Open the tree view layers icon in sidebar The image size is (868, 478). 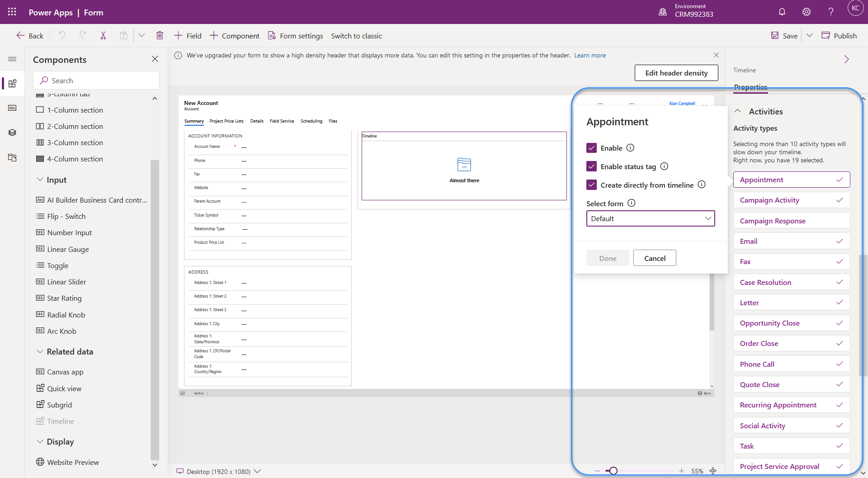pos(12,133)
